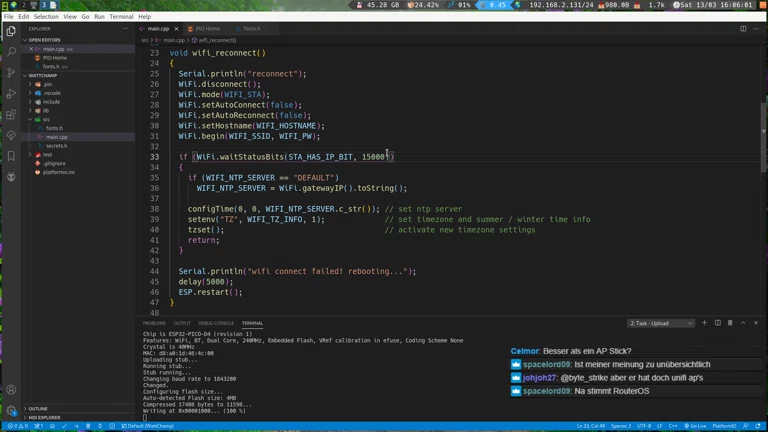Open the Manage gear icon
The width and height of the screenshot is (768, 432).
click(x=11, y=410)
